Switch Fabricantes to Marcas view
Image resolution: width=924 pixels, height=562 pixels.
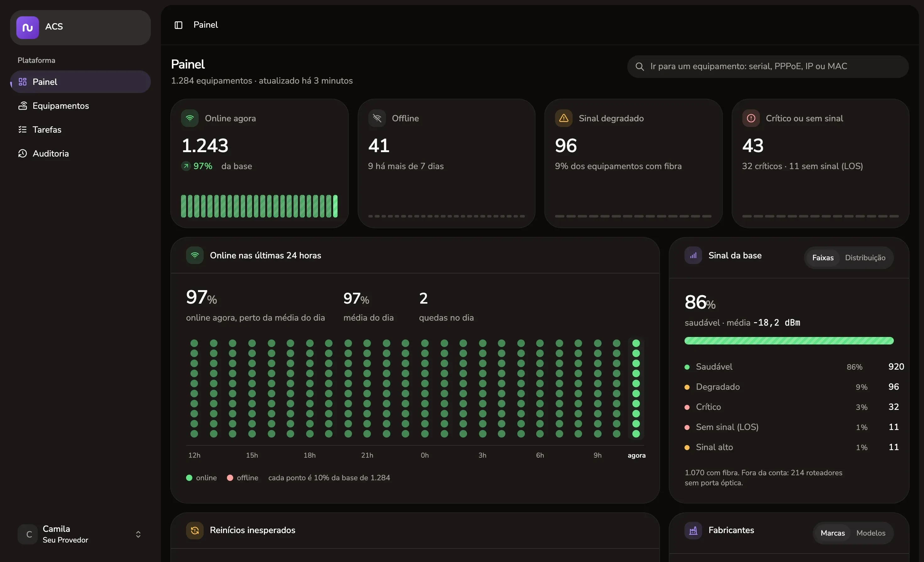coord(833,533)
